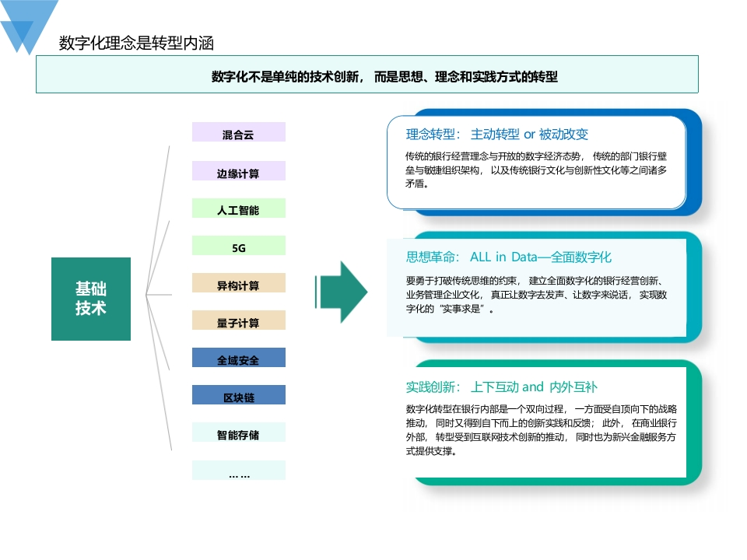Click the 区块链 blue box
Image resolution: width=747 pixels, height=560 pixels.
[239, 395]
